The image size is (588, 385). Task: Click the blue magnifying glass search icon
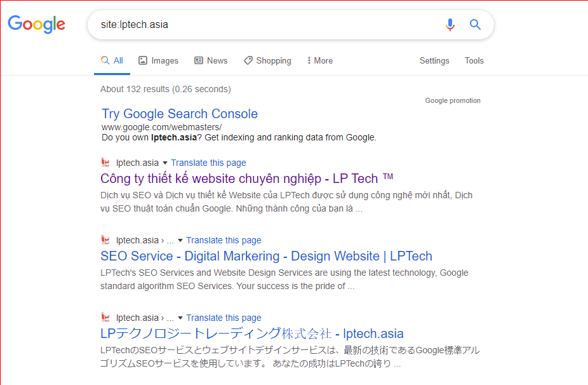(x=475, y=24)
